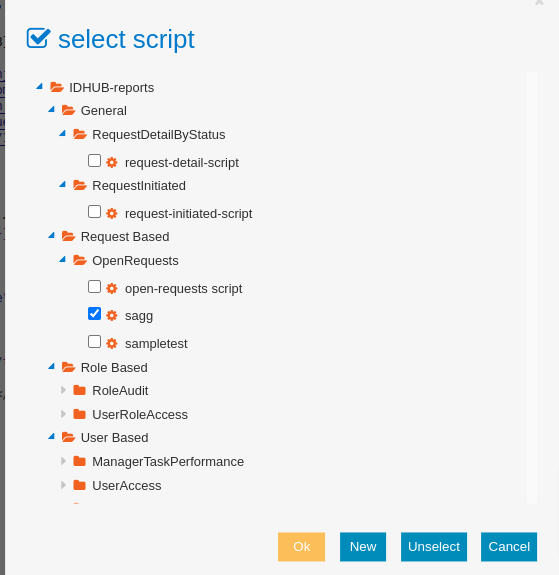Click the ManagerTaskPerformance folder icon
This screenshot has width=559, height=575.
tap(79, 461)
